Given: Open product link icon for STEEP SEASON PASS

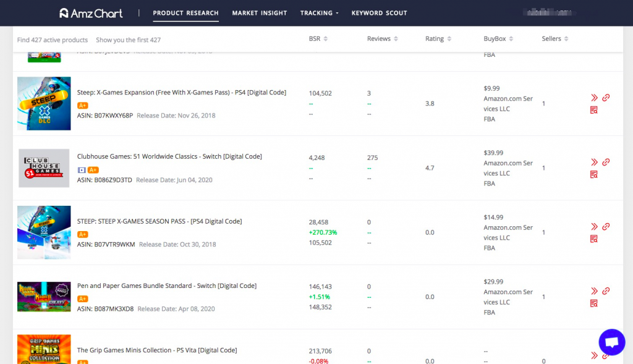Looking at the screenshot, I should click(x=606, y=227).
